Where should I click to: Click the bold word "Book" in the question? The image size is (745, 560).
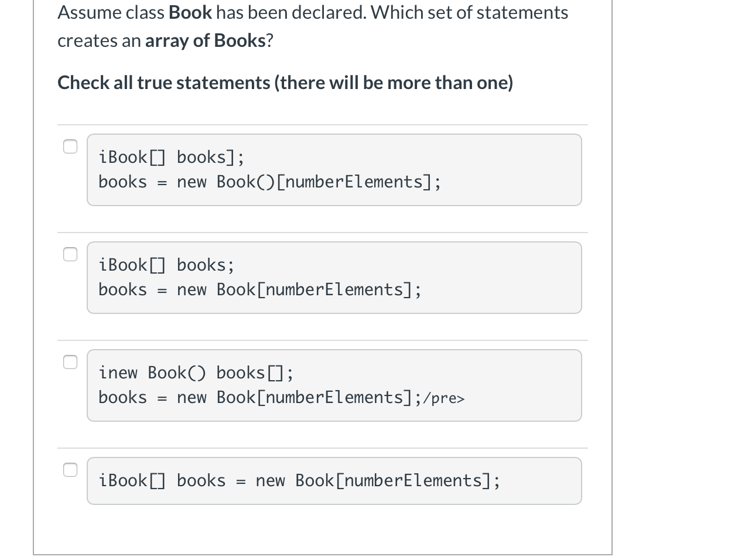[190, 12]
